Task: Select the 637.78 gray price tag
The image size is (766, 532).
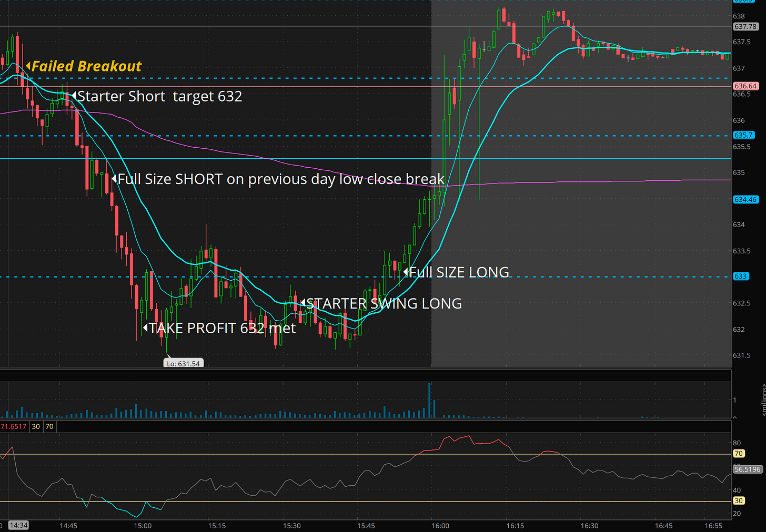Action: (x=745, y=26)
